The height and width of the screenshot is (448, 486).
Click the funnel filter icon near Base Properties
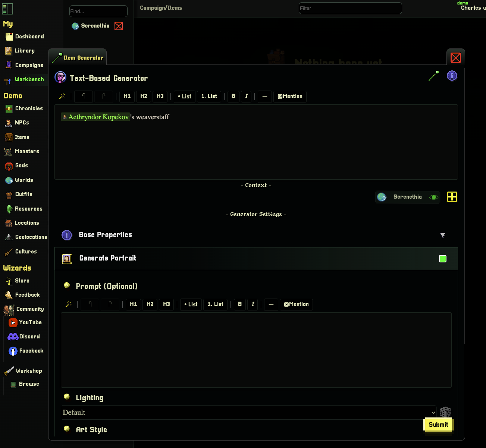pos(443,235)
